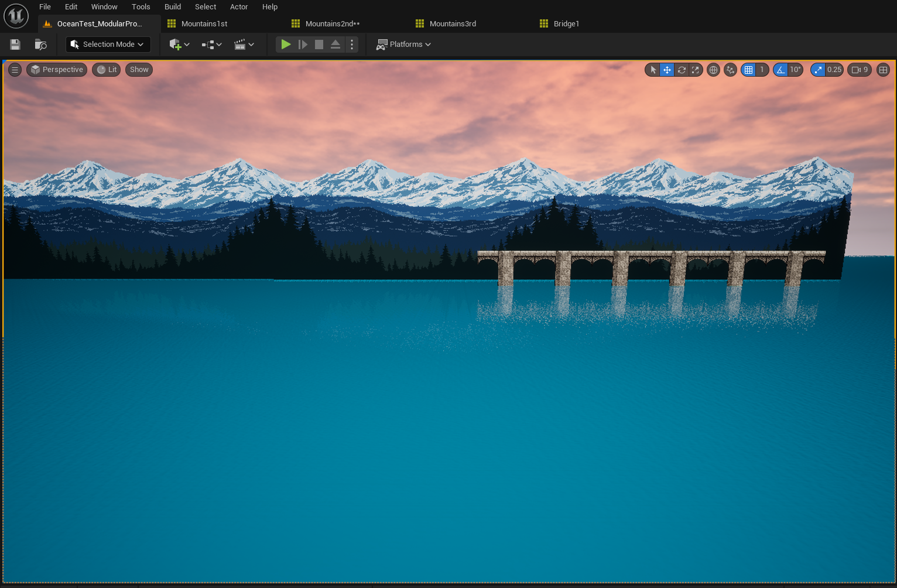This screenshot has width=897, height=588.
Task: Open the add-content cube plus dropdown
Action: coord(179,45)
